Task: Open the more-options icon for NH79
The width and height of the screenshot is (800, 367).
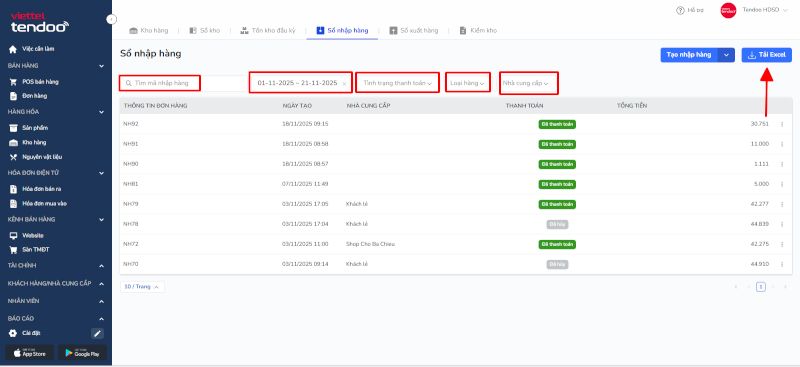Action: coord(782,204)
